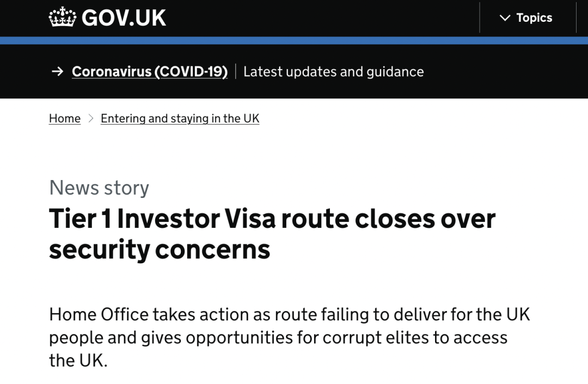Click the right arrow icon beside Coronavirus
The height and width of the screenshot is (384, 588).
57,71
